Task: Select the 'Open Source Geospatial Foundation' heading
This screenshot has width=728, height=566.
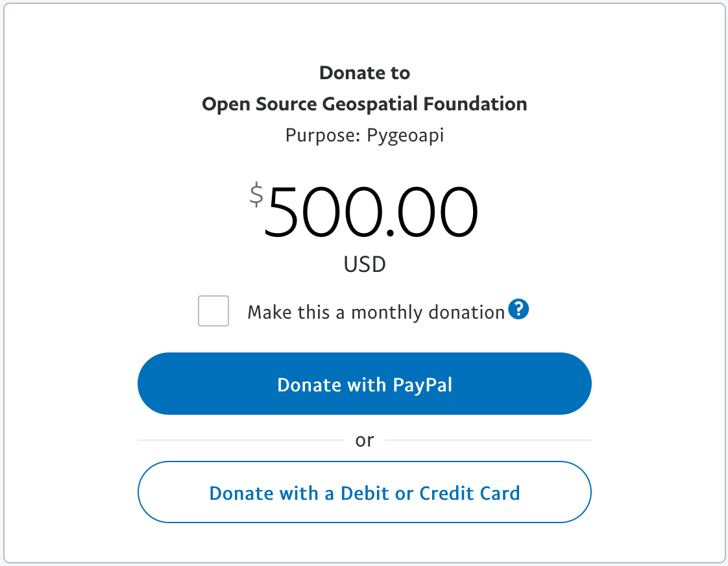Action: pos(365,104)
